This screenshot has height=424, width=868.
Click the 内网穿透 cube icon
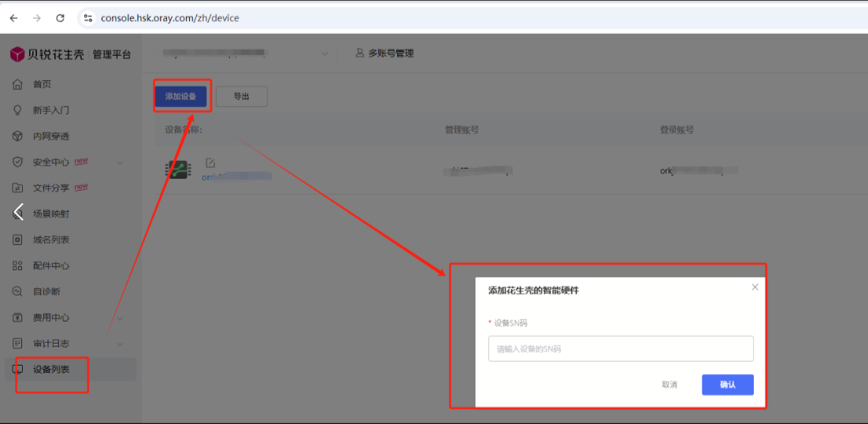pos(17,136)
